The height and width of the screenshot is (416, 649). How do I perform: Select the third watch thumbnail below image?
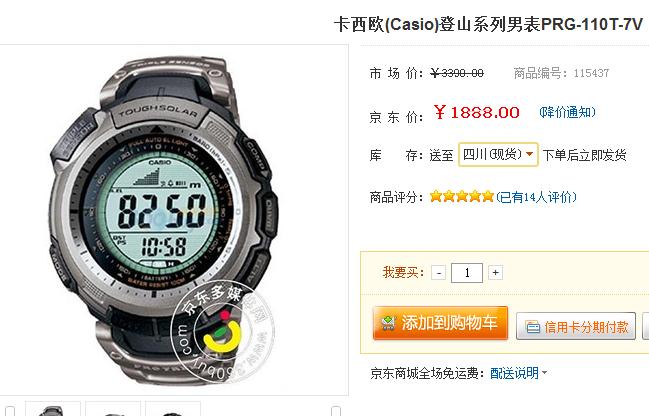[173, 409]
